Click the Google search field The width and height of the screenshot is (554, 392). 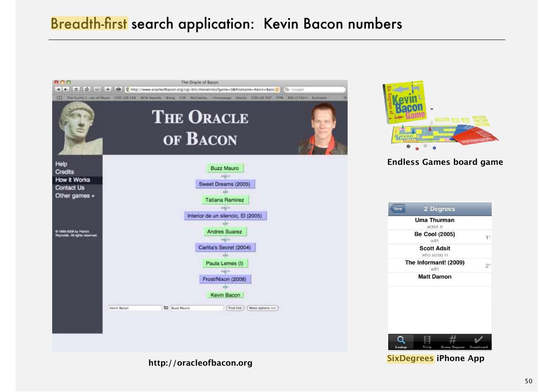[314, 89]
